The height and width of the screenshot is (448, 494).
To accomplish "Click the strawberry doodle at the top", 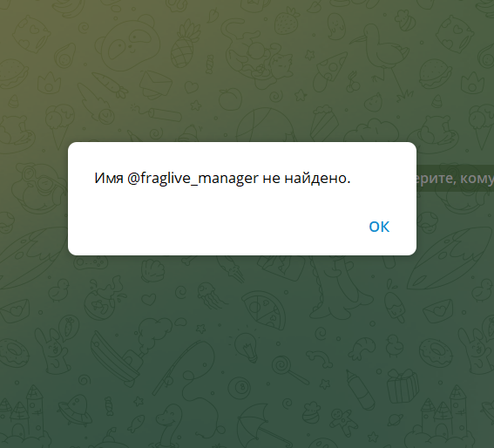I will (x=287, y=19).
